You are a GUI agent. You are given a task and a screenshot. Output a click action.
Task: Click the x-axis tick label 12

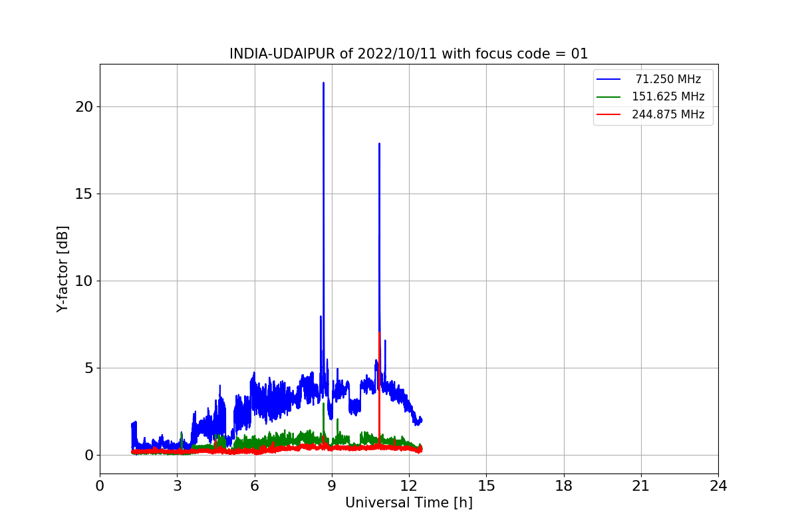[x=409, y=486]
